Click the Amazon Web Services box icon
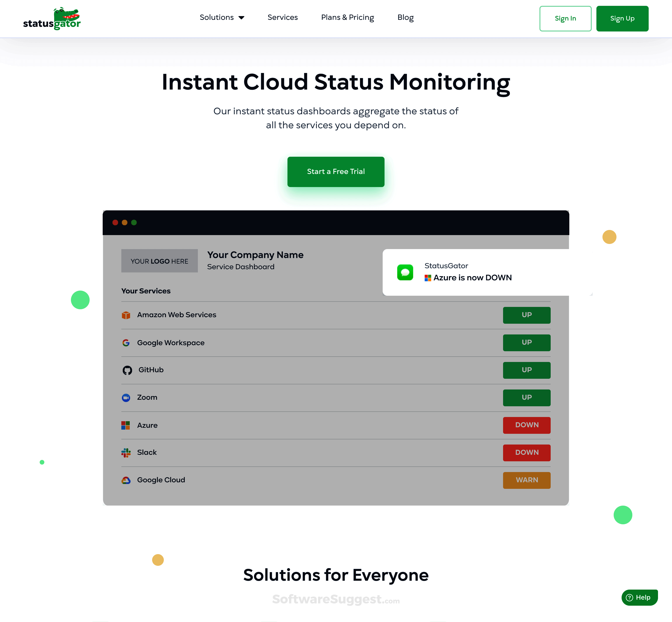Image resolution: width=672 pixels, height=622 pixels. pos(126,315)
